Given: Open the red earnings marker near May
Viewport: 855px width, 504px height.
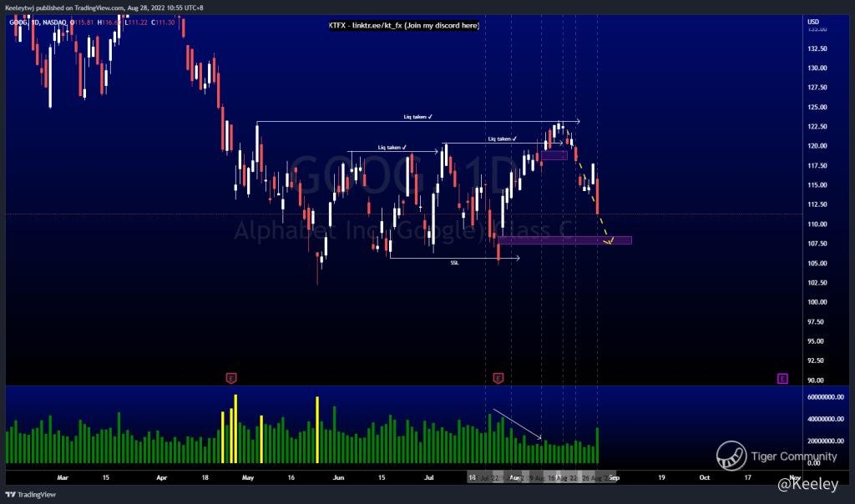Looking at the screenshot, I should coord(231,378).
